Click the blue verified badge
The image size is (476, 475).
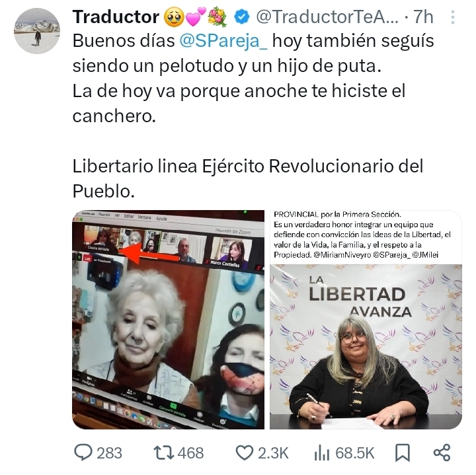tap(242, 17)
